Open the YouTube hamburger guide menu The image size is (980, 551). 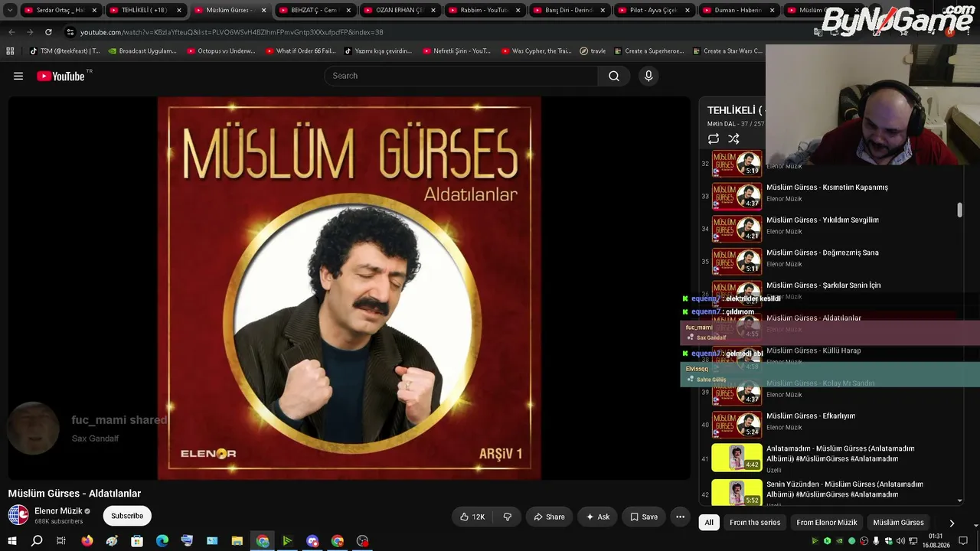point(18,76)
